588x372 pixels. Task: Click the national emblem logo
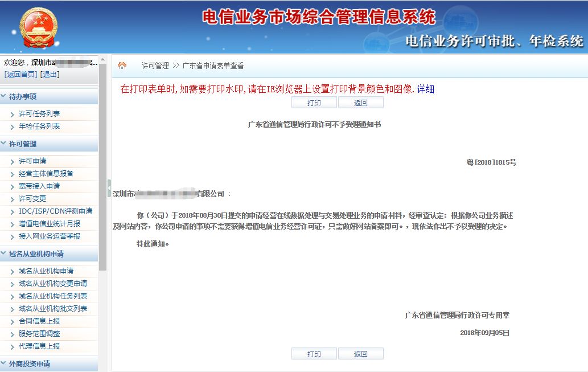coord(39,27)
